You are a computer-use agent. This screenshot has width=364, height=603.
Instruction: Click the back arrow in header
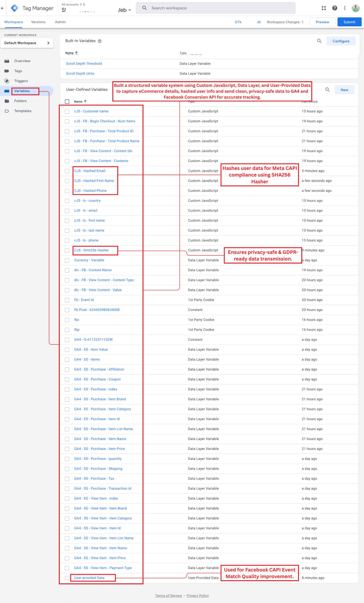pos(2,8)
